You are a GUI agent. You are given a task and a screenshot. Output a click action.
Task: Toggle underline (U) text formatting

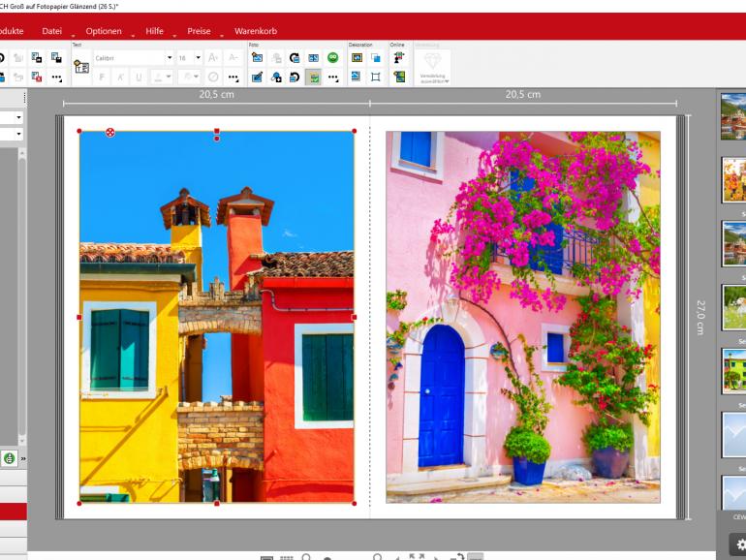pyautogui.click(x=139, y=78)
